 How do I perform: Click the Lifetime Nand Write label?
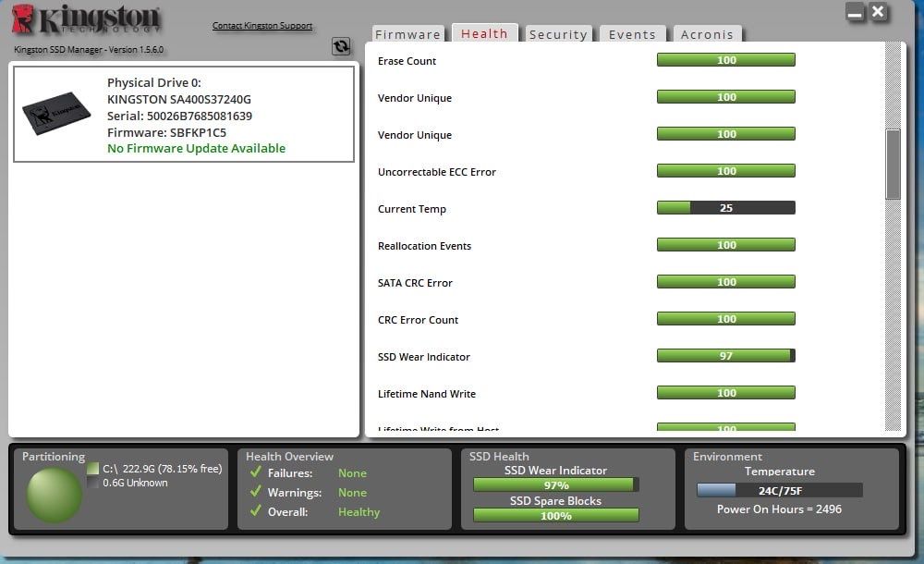427,394
